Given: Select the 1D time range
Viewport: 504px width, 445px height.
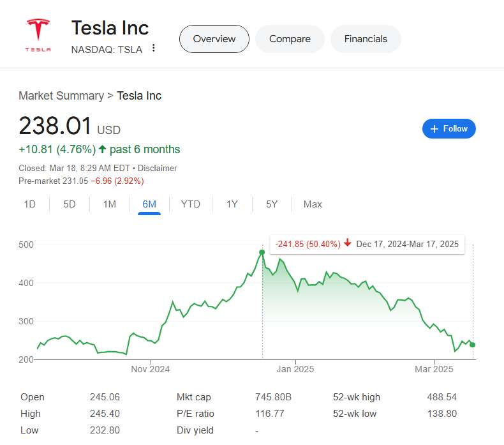Looking at the screenshot, I should (x=29, y=204).
